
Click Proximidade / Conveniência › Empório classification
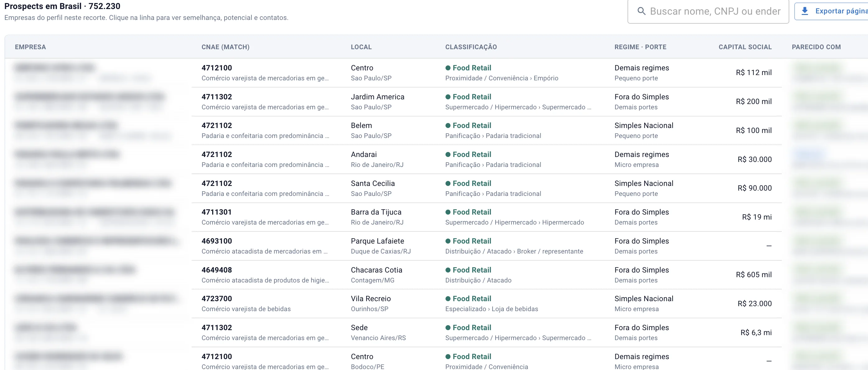[502, 78]
